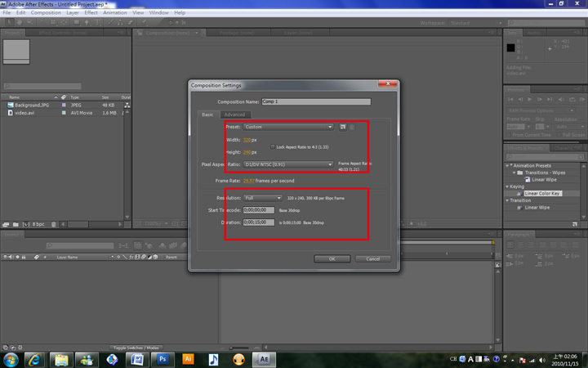Image resolution: width=588 pixels, height=368 pixels.
Task: Click the Composition Name field
Action: click(x=316, y=101)
